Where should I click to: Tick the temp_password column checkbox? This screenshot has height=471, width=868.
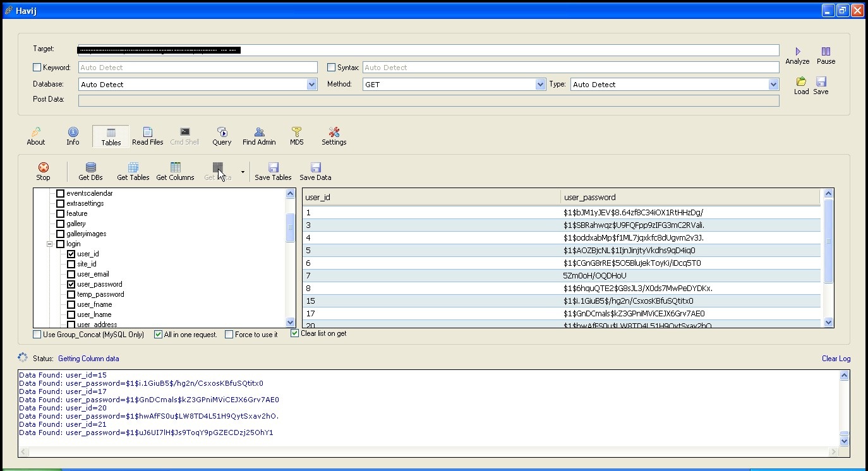71,294
